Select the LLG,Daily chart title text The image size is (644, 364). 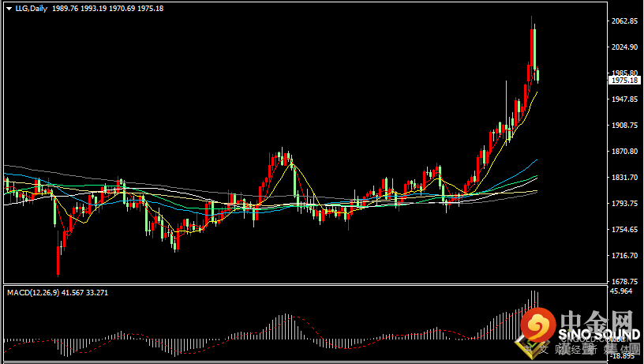click(x=32, y=8)
